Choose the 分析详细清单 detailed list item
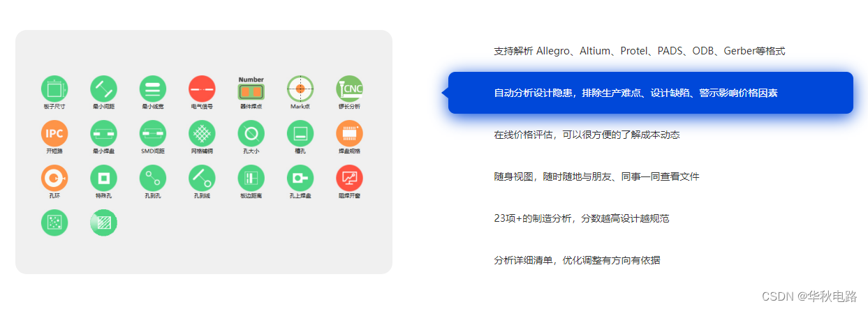 coord(577,260)
